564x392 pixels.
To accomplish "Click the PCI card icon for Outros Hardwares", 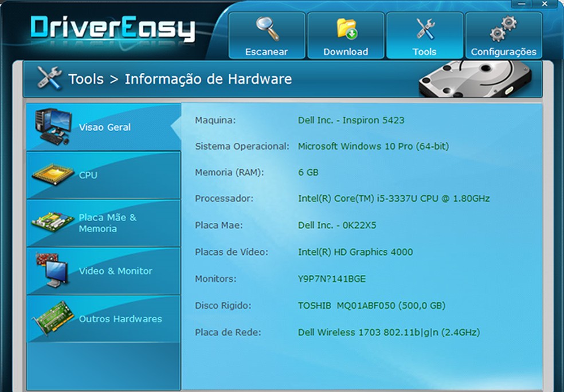I will [x=54, y=318].
